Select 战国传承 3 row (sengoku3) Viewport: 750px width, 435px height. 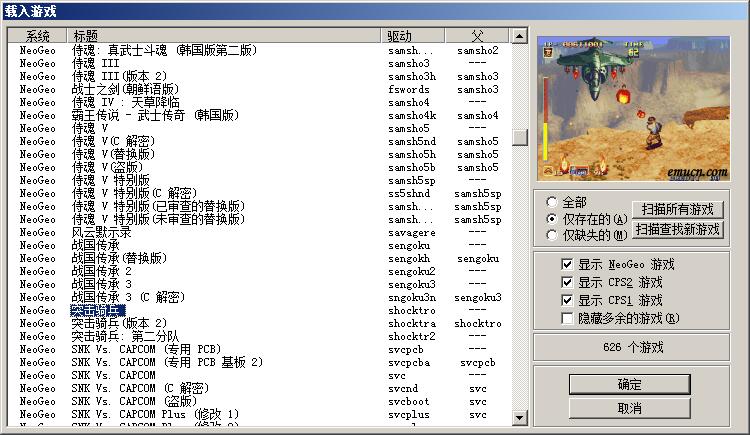click(259, 284)
